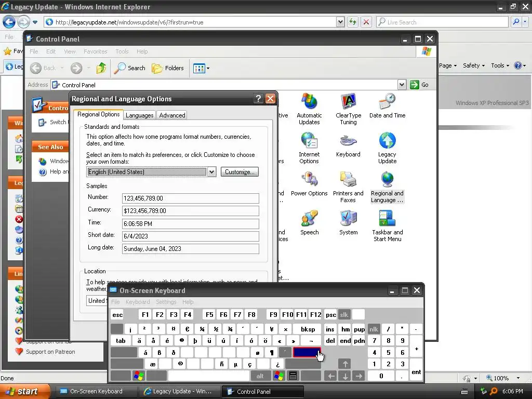Click the left arrow key on keyboard

331,376
